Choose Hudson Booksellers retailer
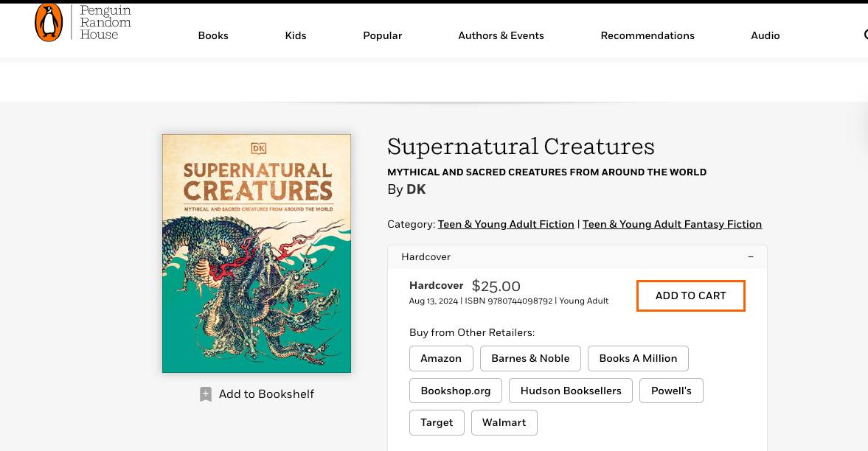This screenshot has height=451, width=868. (571, 391)
